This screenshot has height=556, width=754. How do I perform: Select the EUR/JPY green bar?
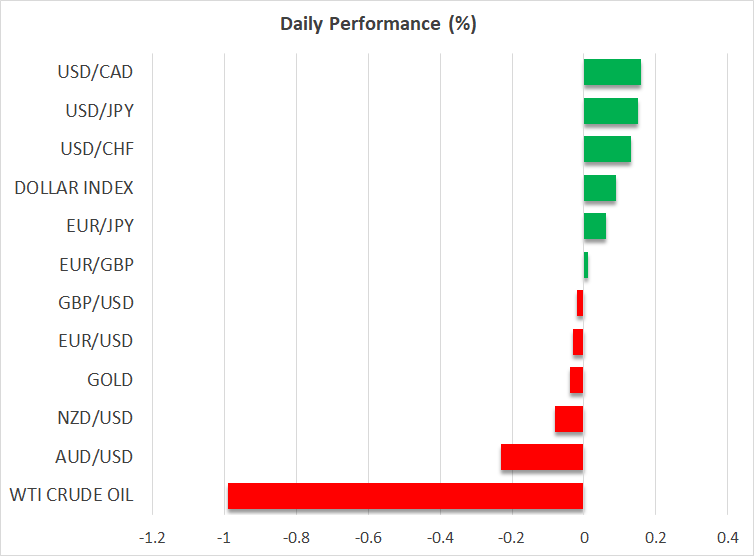[594, 226]
